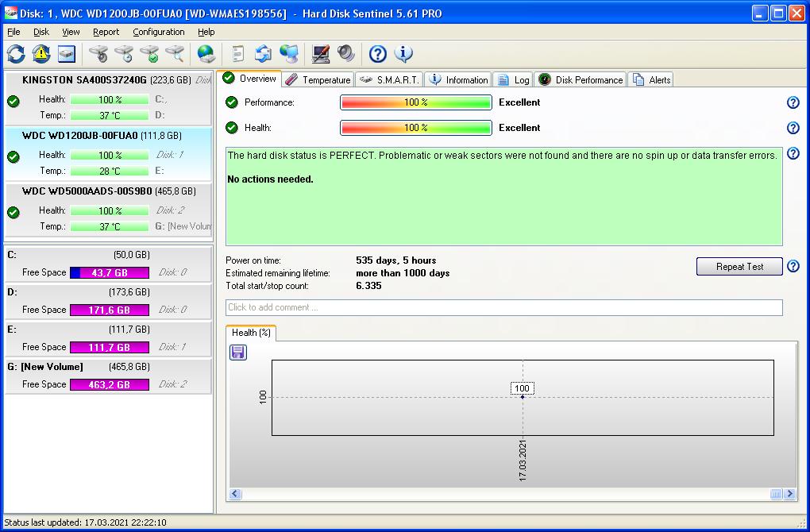The width and height of the screenshot is (810, 532).
Task: Click the 100 data point on health graph
Action: coord(523,397)
